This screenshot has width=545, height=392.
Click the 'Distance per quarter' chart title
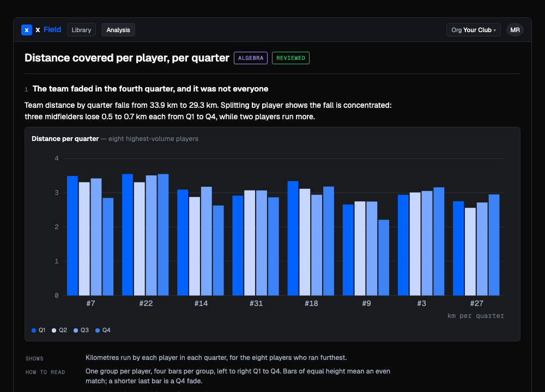coord(65,138)
